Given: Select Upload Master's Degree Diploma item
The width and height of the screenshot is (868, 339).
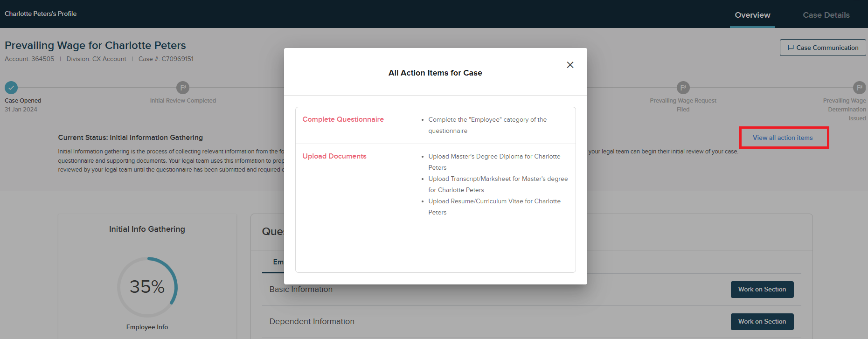Looking at the screenshot, I should (x=494, y=157).
